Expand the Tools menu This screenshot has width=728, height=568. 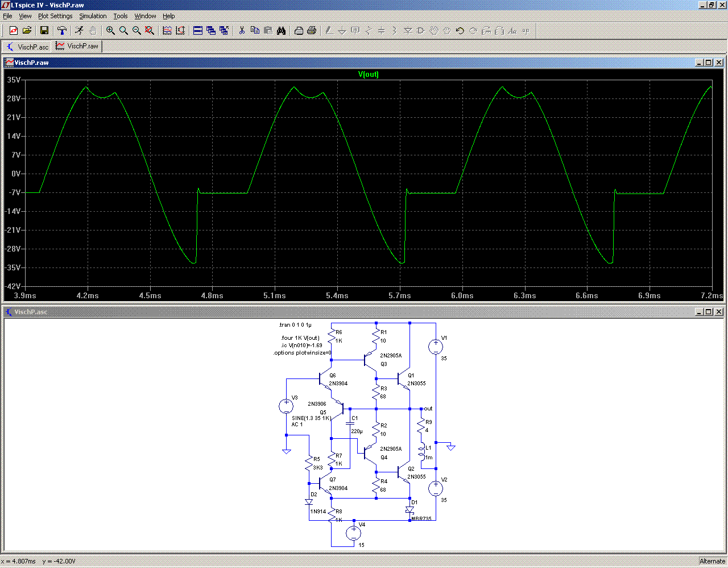pyautogui.click(x=120, y=16)
